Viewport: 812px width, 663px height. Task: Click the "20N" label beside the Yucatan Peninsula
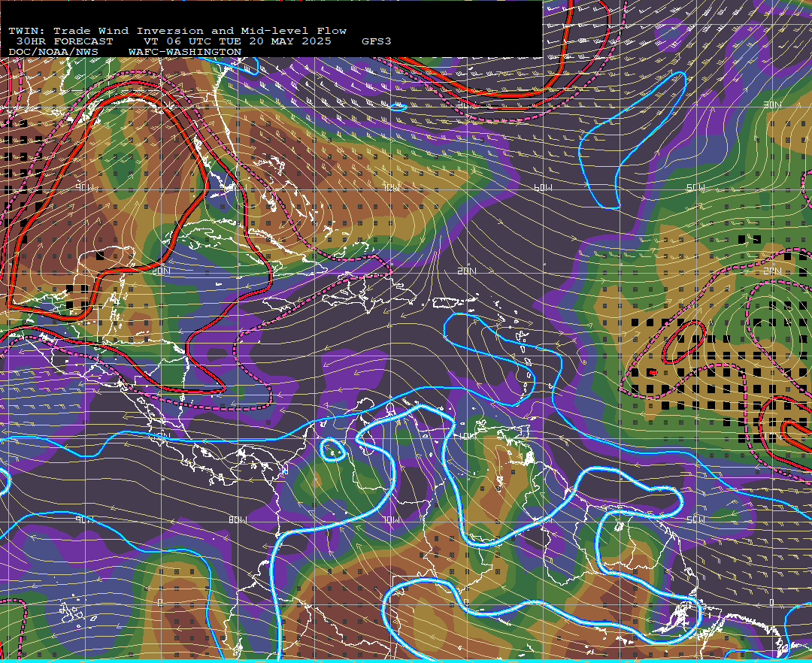(x=161, y=271)
